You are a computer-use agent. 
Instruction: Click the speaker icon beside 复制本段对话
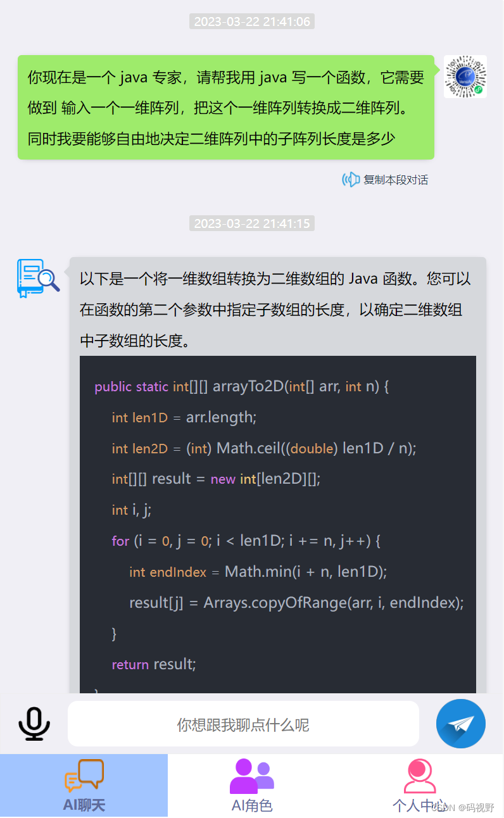(x=351, y=179)
